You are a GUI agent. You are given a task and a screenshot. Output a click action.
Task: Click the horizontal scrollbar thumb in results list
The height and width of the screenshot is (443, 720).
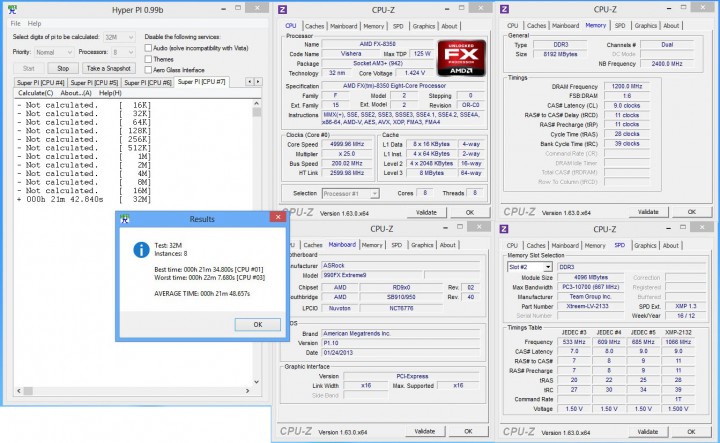[x=28, y=391]
